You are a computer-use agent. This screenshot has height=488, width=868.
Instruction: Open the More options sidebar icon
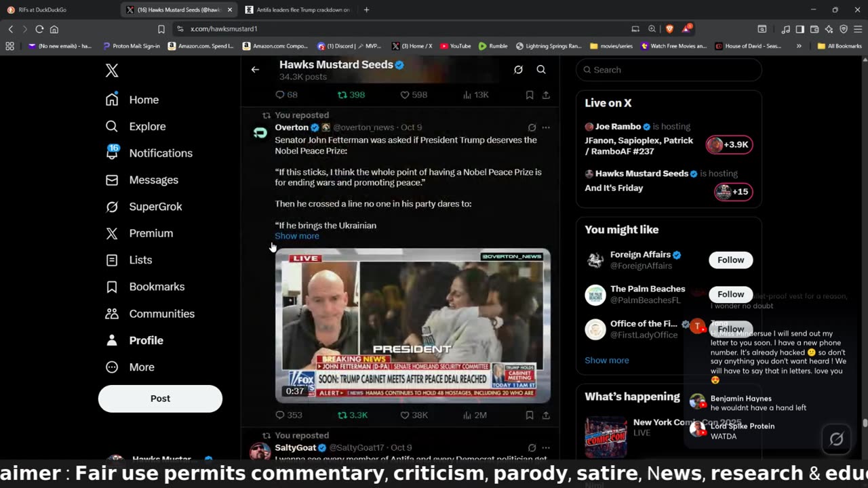coord(112,367)
